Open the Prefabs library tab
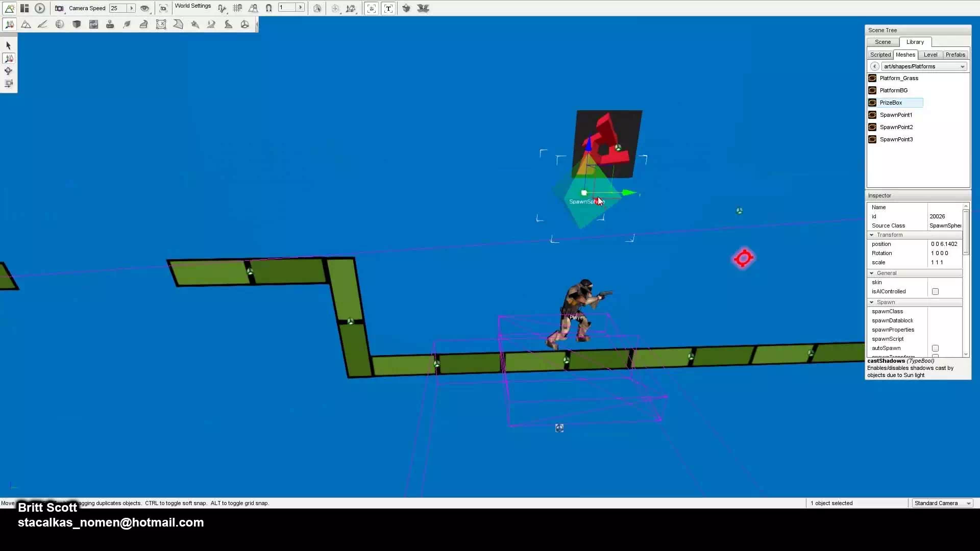The height and width of the screenshot is (551, 980). [954, 55]
